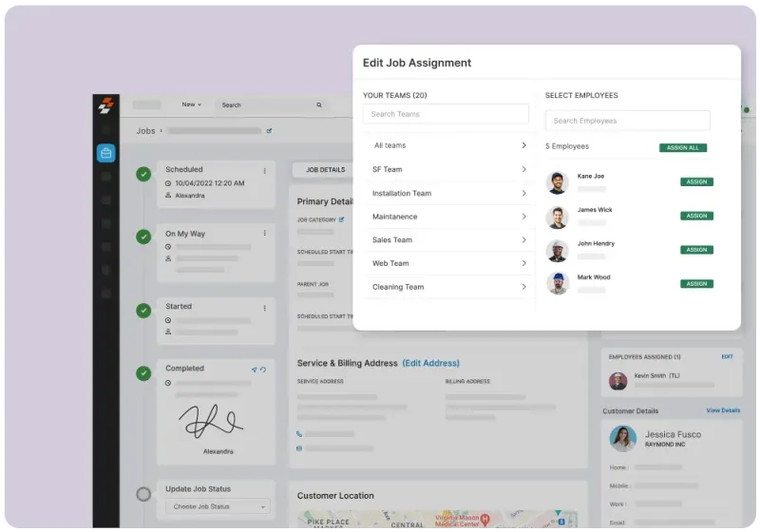This screenshot has width=760, height=532.
Task: Open the Jobs briefcase icon in sidebar
Action: coord(105,153)
